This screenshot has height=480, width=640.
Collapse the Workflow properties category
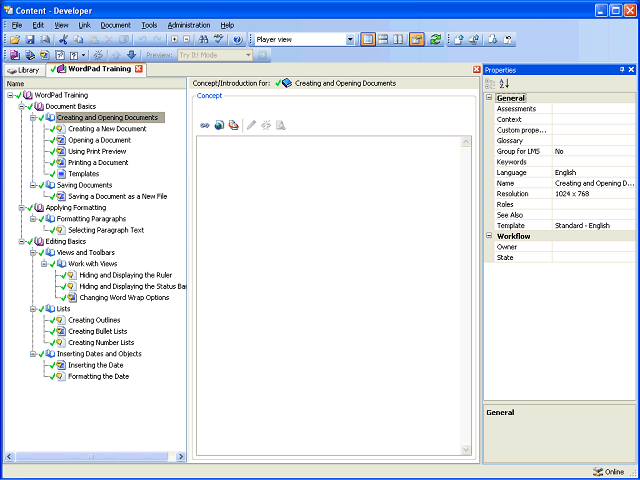(489, 236)
